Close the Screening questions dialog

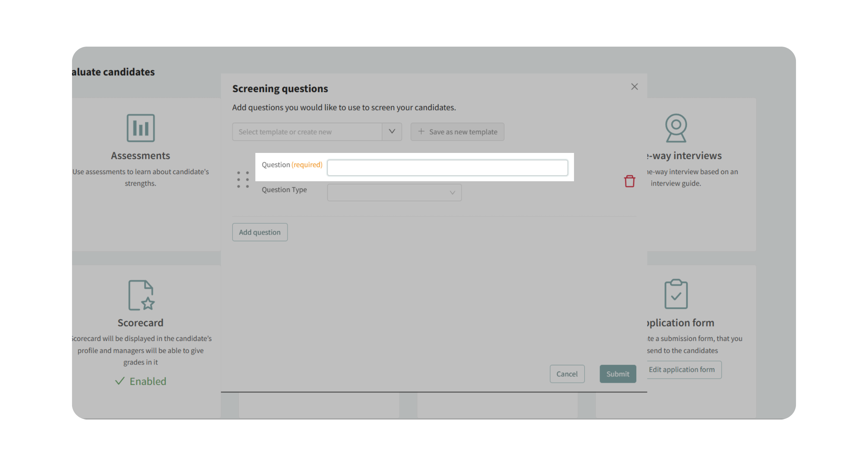[634, 87]
